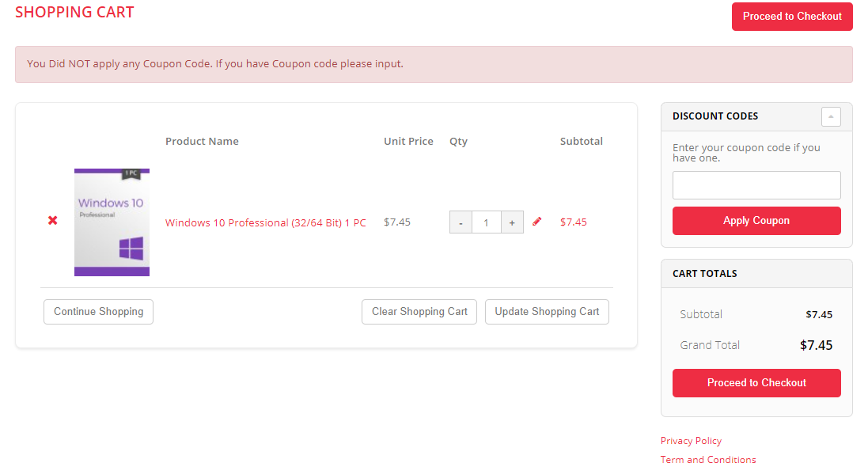868x467 pixels.
Task: Open Windows 10 Professional product link
Action: tap(265, 222)
